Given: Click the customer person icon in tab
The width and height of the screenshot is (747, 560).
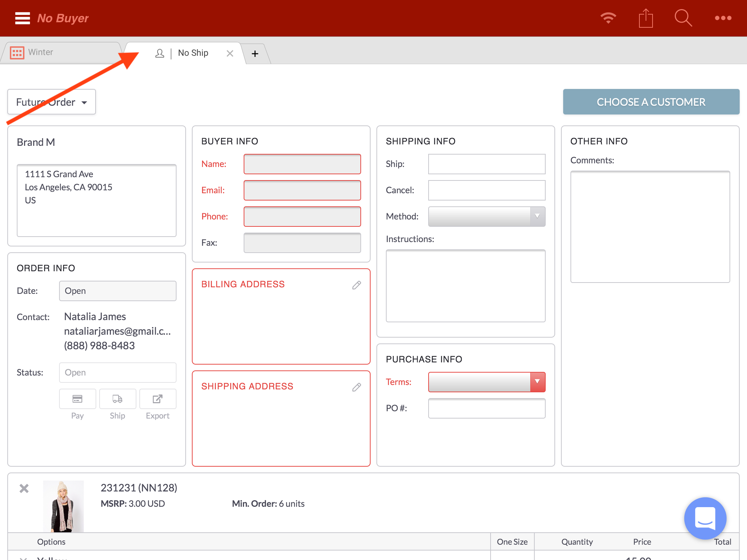Looking at the screenshot, I should coord(159,53).
